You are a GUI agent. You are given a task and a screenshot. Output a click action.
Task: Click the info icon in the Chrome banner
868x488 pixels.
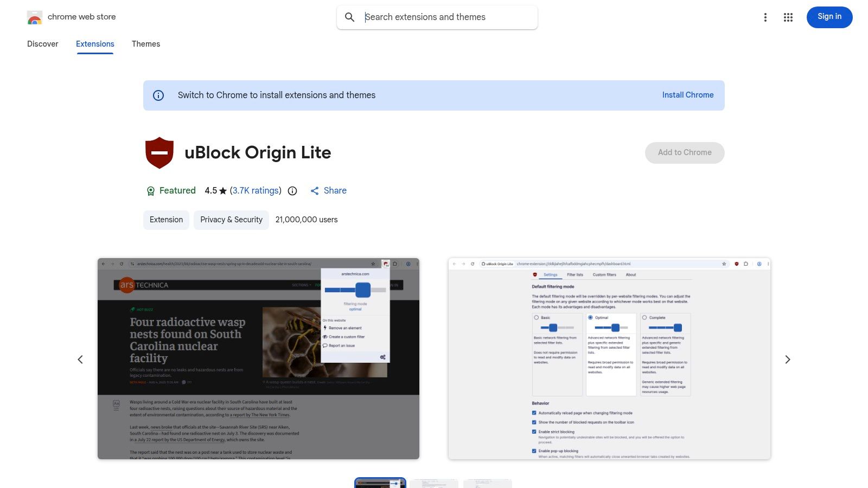(x=158, y=95)
